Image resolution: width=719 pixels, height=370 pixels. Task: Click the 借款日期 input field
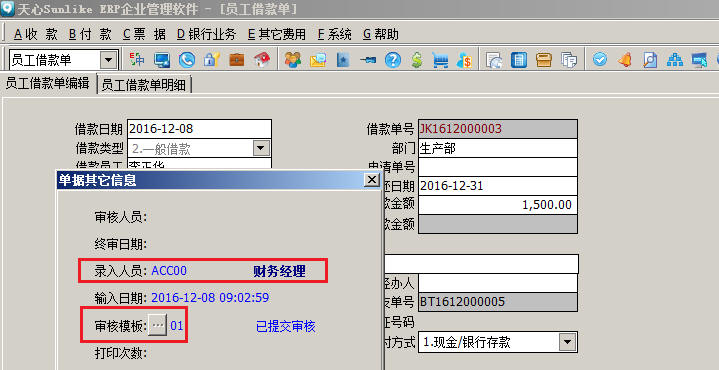[x=199, y=129]
